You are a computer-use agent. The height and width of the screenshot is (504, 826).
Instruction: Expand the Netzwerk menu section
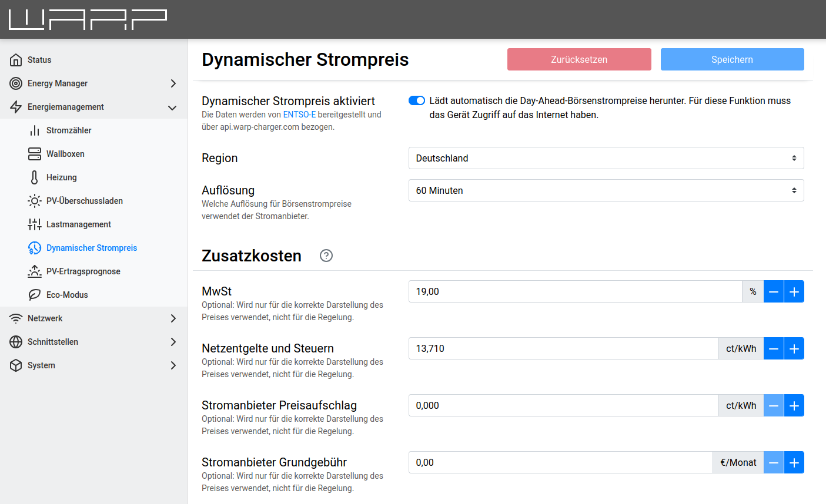coord(93,318)
